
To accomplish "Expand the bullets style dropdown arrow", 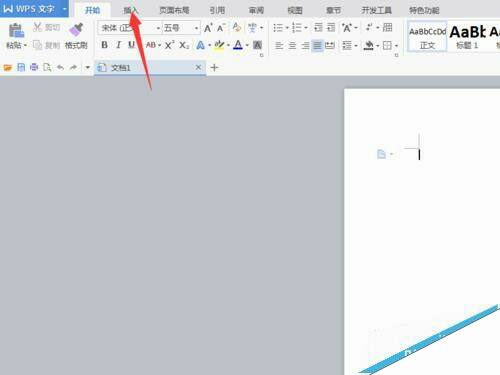I will (x=287, y=28).
